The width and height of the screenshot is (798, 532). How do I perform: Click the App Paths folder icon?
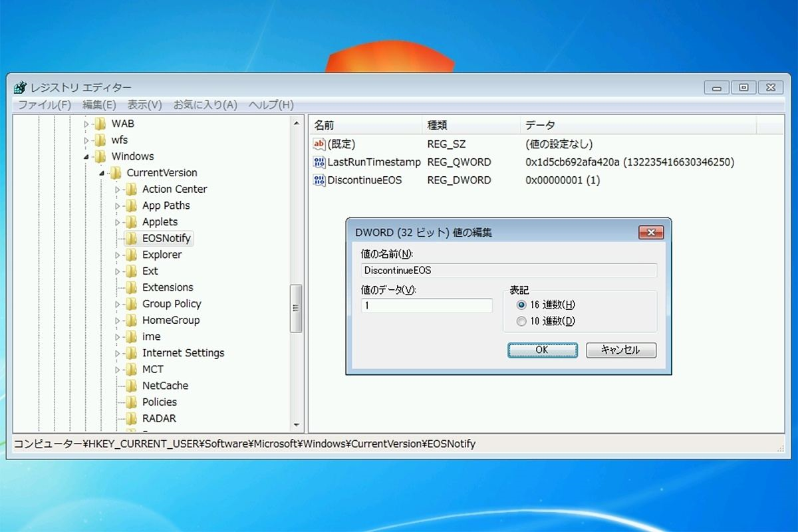tap(131, 205)
